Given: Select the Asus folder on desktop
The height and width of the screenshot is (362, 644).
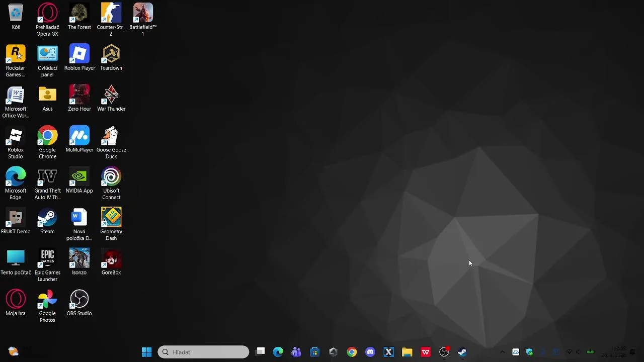Looking at the screenshot, I should [47, 99].
